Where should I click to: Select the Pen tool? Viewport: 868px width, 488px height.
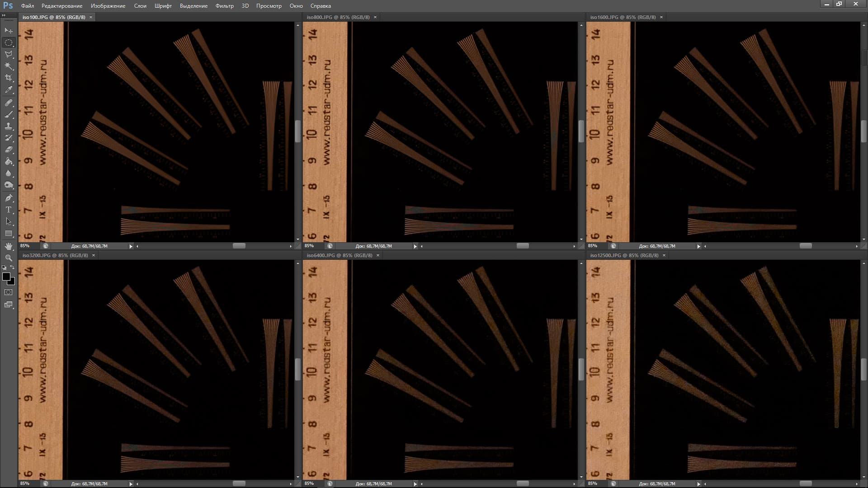(9, 198)
